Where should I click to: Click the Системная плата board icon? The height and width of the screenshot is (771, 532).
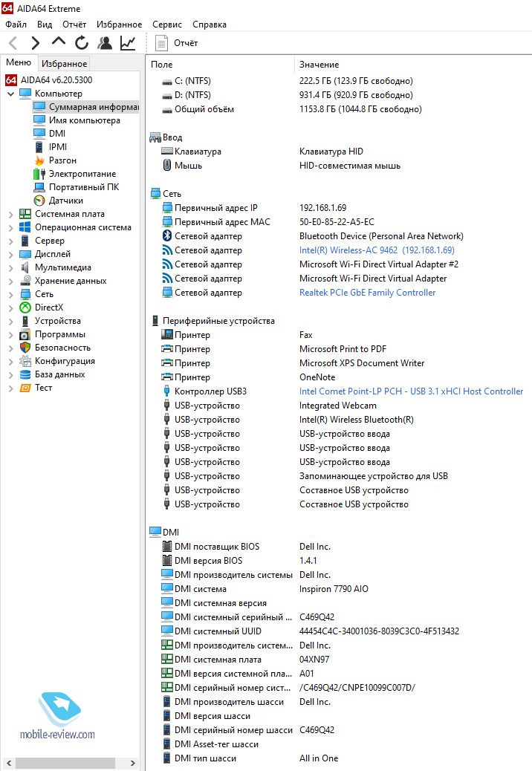[x=25, y=214]
